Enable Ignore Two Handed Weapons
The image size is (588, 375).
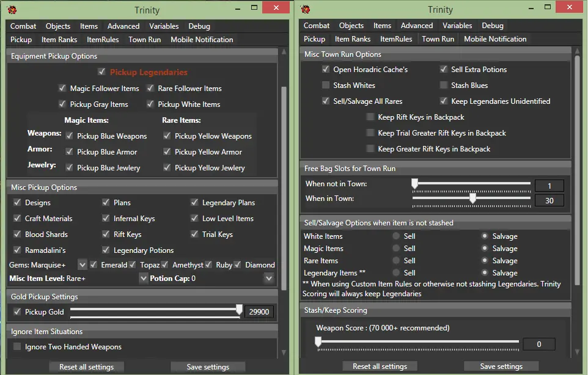17,346
